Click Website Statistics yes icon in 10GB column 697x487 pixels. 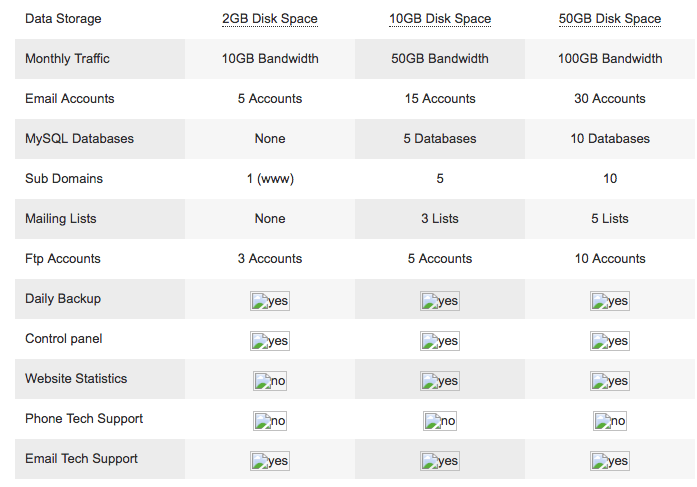440,381
